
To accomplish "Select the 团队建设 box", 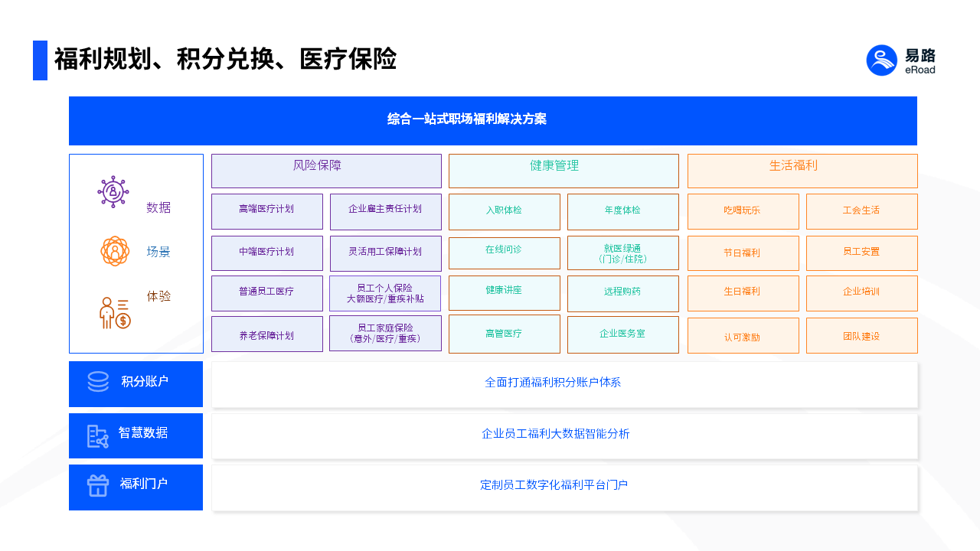I will tap(861, 335).
